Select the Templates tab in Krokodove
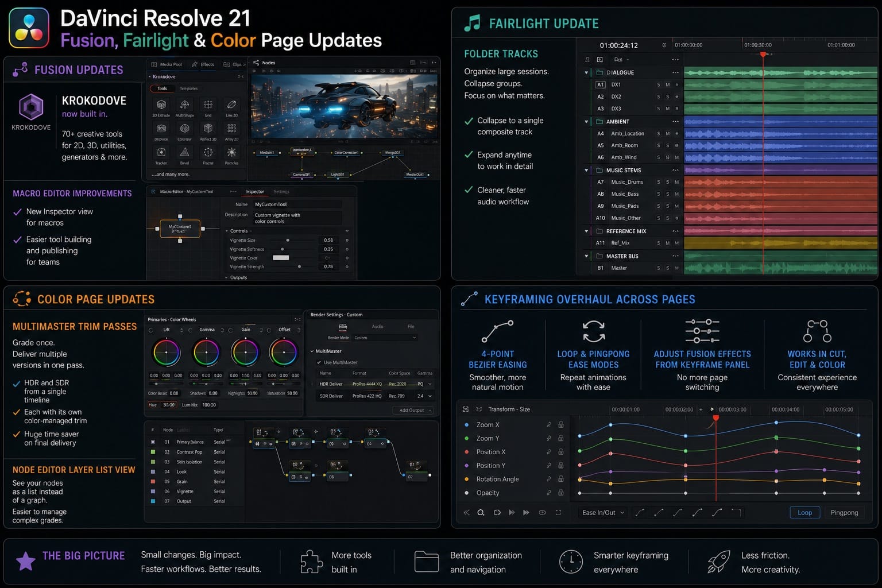The image size is (882, 588). click(x=188, y=88)
